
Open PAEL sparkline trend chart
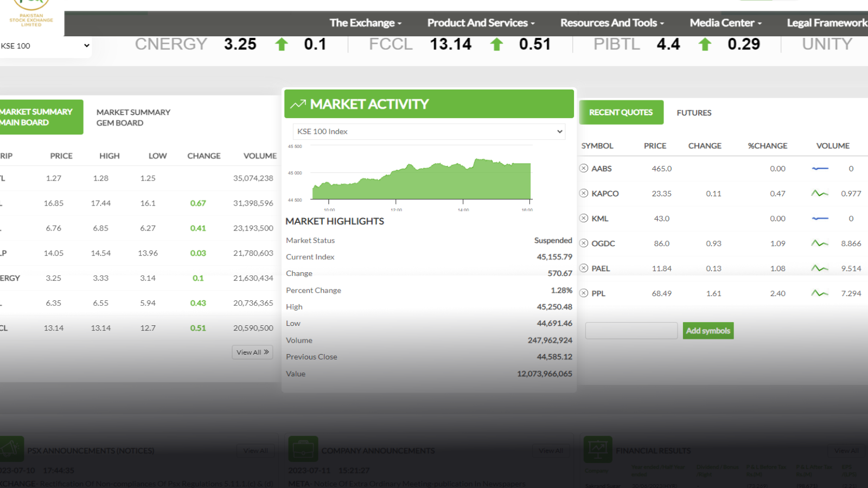(820, 268)
